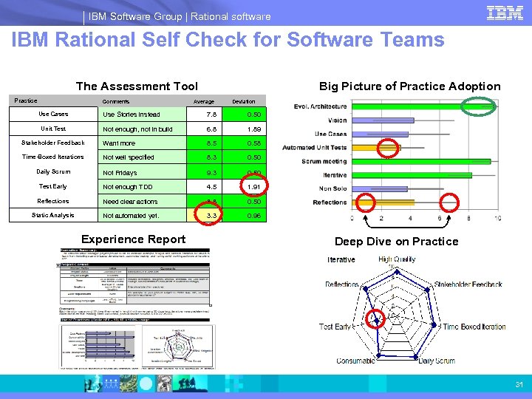Click the green Scrum meeting bar
This screenshot has height=399, width=532.
pyautogui.click(x=421, y=162)
